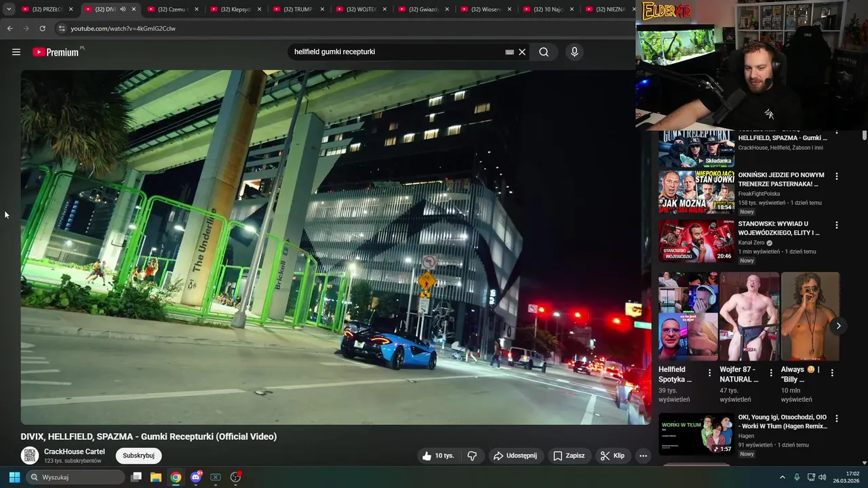Image resolution: width=868 pixels, height=488 pixels.
Task: Save video with the Zapisz button
Action: pos(568,456)
